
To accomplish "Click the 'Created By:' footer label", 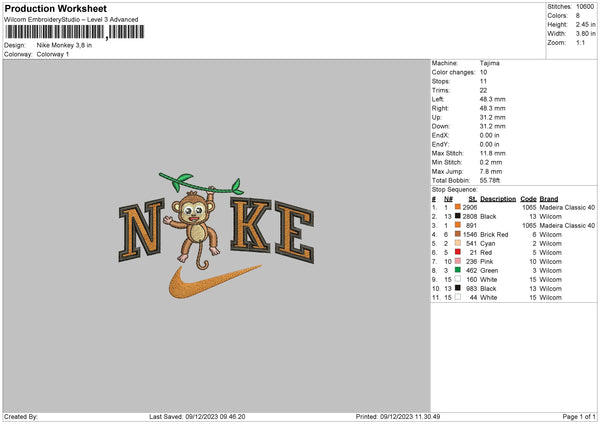I will tap(21, 416).
